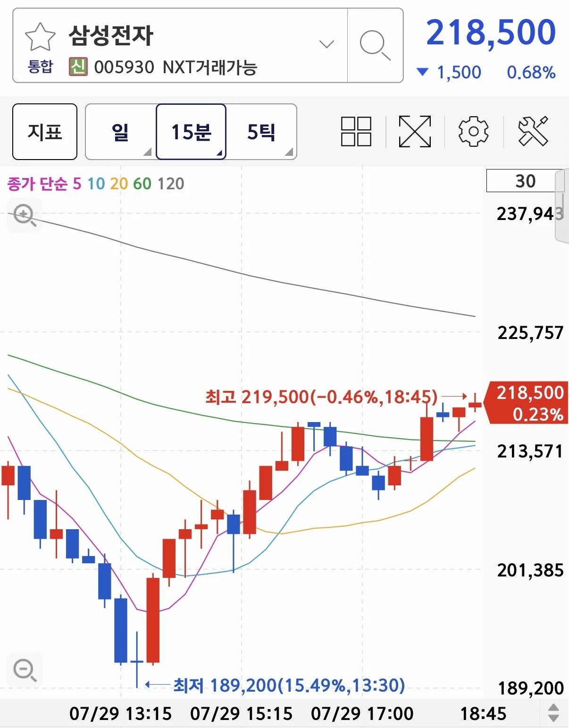Select the 15분 interval tab
Image resolution: width=569 pixels, height=728 pixels.
191,132
